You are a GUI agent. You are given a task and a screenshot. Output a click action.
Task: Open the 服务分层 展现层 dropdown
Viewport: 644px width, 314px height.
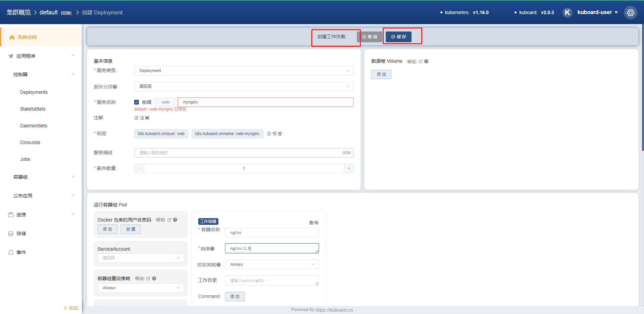pos(244,86)
